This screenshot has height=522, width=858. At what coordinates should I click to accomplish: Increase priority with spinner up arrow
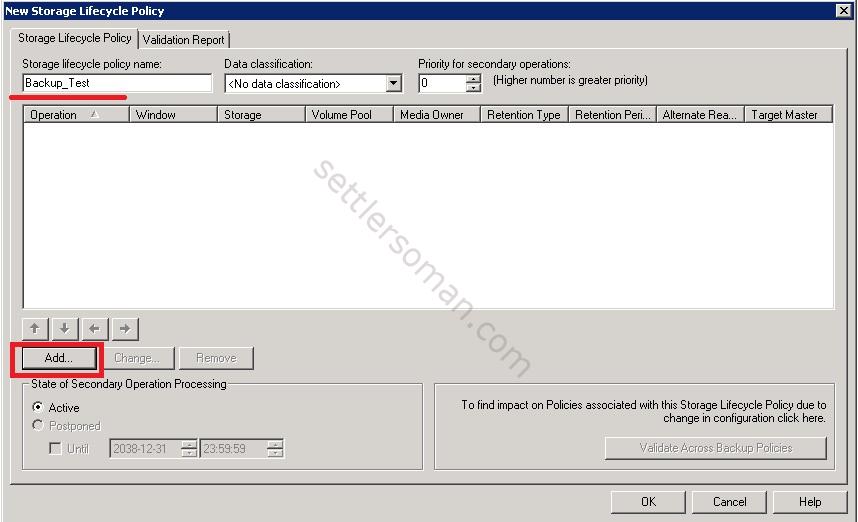point(473,79)
